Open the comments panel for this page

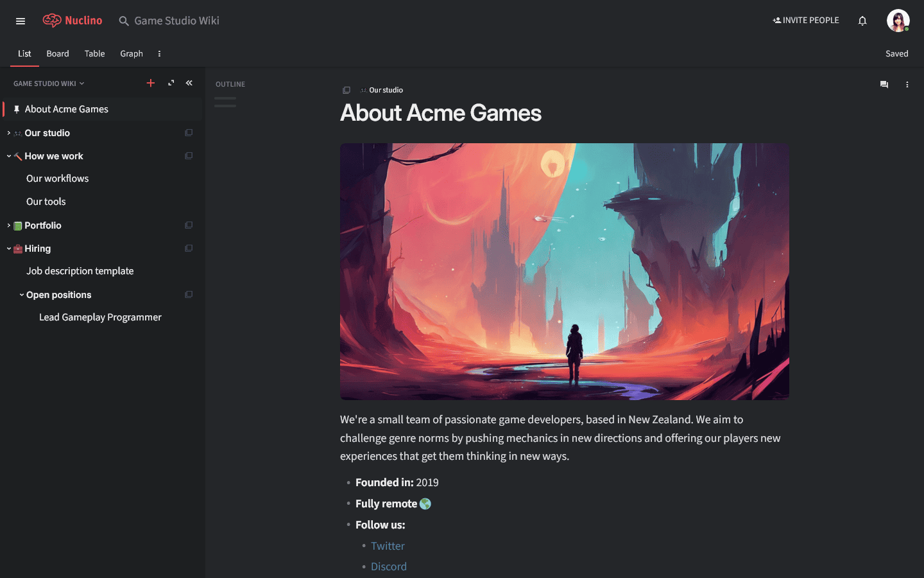click(884, 84)
